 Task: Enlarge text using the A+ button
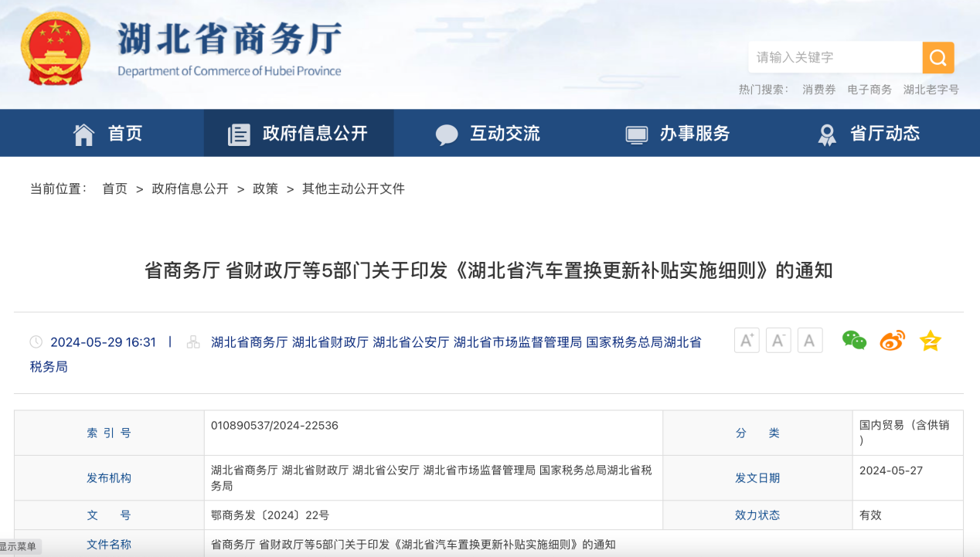click(746, 340)
